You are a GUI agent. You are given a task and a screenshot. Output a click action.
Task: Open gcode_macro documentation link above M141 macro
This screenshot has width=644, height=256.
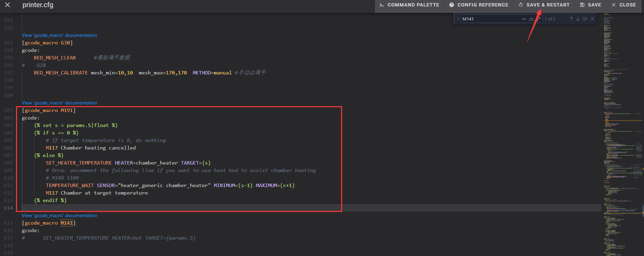[x=59, y=215]
